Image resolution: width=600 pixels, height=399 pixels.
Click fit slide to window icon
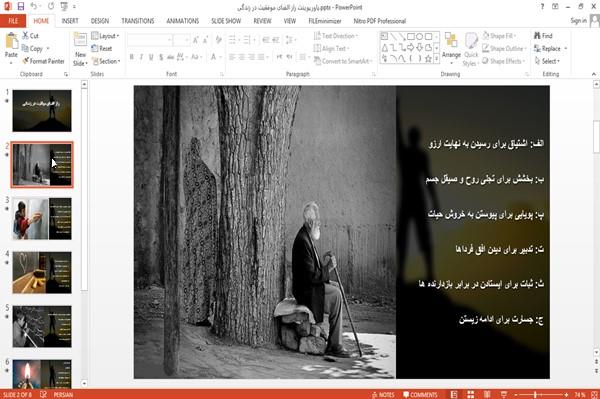pyautogui.click(x=594, y=395)
